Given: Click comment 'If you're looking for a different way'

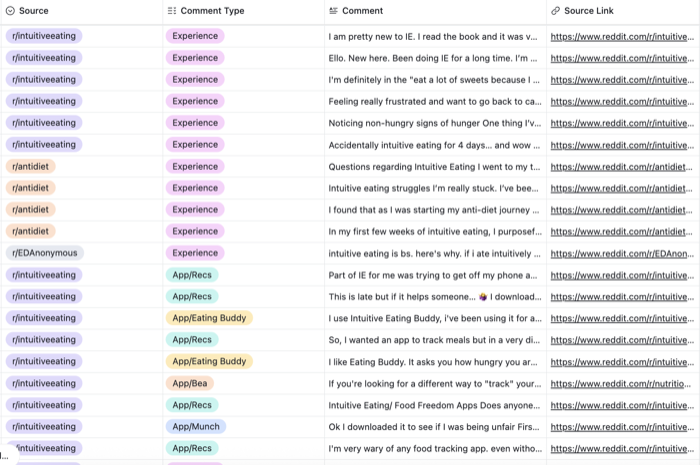Looking at the screenshot, I should tap(435, 384).
